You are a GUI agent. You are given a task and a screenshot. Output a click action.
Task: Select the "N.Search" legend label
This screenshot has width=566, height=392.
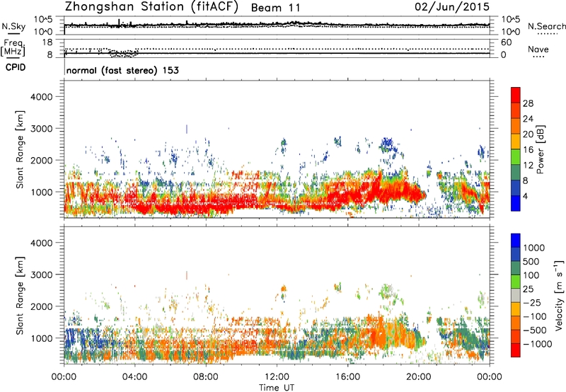pos(546,26)
